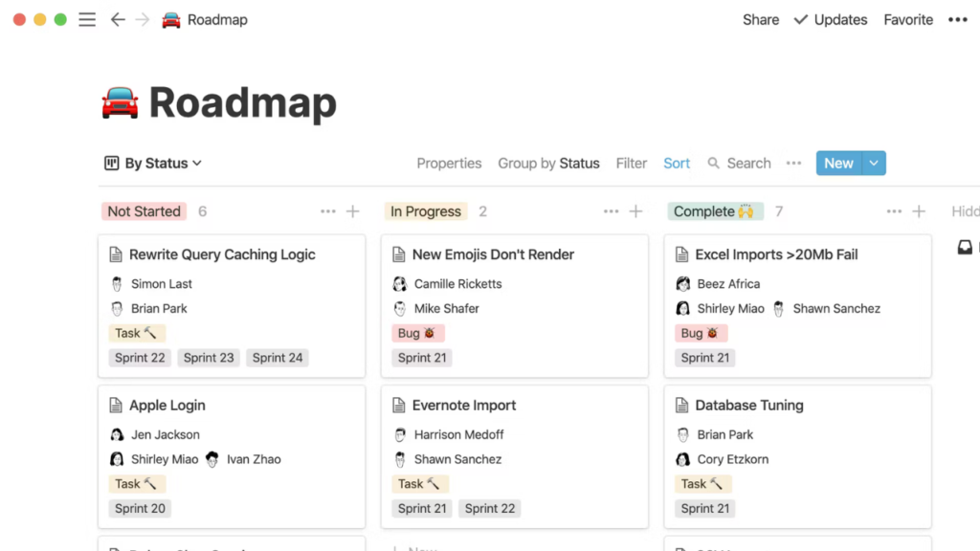This screenshot has width=980, height=551.
Task: Click the Sort link
Action: tap(676, 163)
